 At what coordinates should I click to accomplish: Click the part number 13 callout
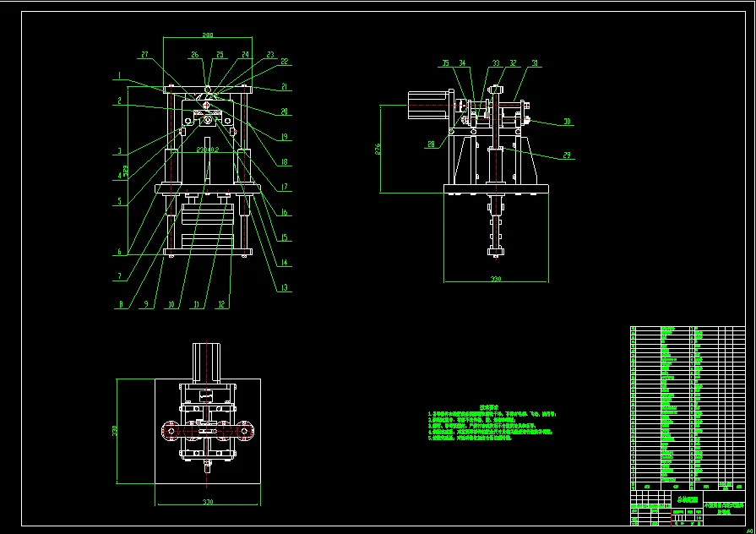[x=285, y=287]
